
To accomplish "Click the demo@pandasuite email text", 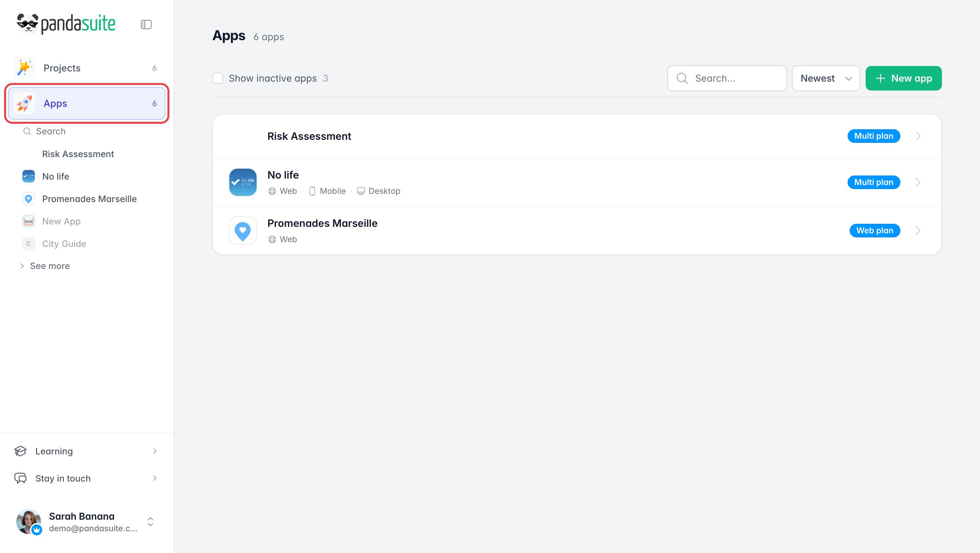I will pos(93,529).
